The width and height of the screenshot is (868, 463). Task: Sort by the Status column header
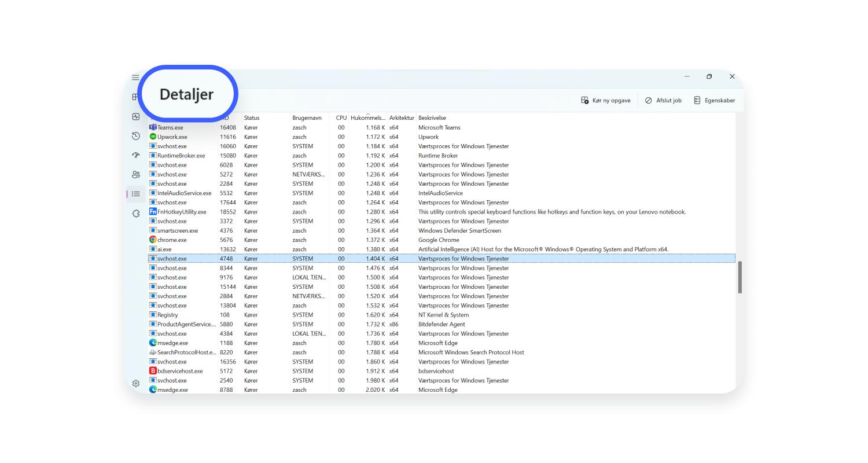[x=252, y=118]
